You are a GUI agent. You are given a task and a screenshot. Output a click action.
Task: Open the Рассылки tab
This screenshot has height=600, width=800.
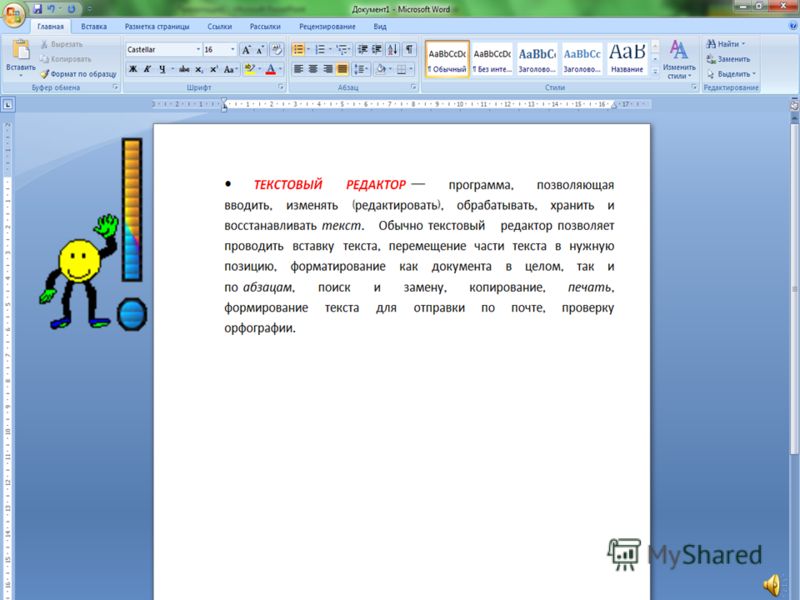coord(265,27)
